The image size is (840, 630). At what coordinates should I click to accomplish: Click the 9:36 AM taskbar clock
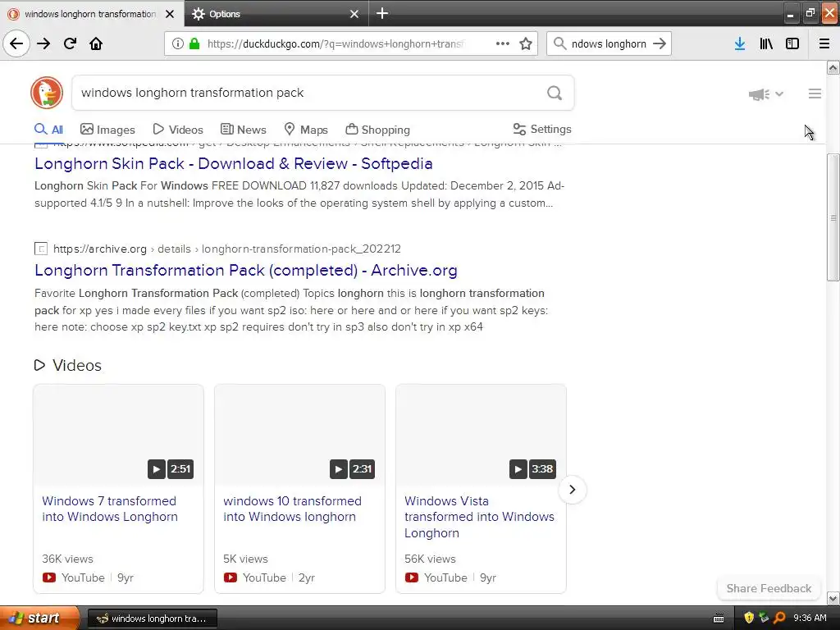pos(810,618)
